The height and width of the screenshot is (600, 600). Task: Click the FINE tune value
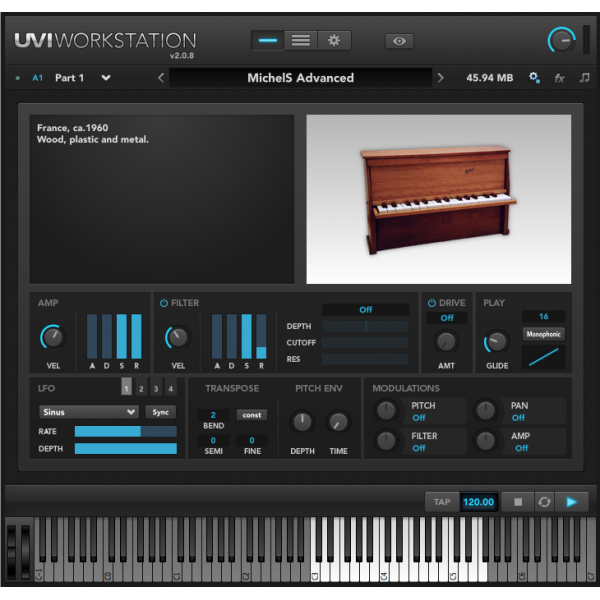[252, 440]
